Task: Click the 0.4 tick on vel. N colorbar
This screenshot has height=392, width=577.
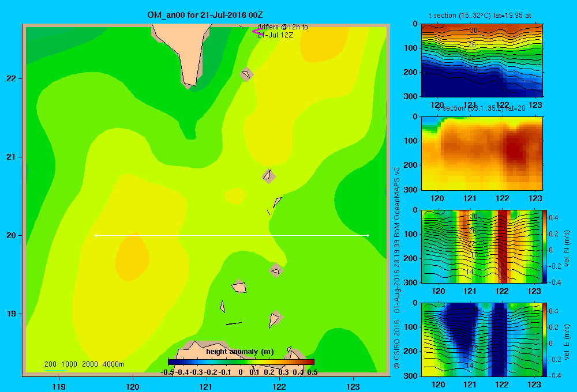Action: click(553, 218)
